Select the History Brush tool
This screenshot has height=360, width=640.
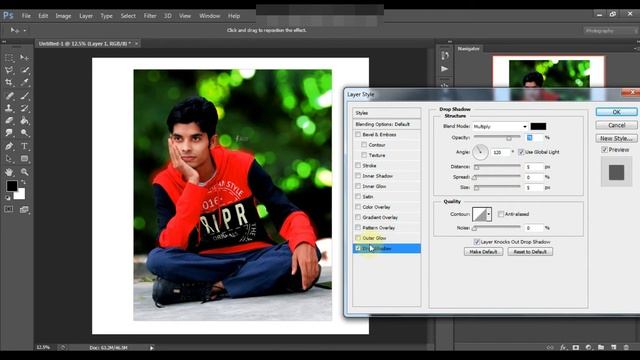(24, 109)
